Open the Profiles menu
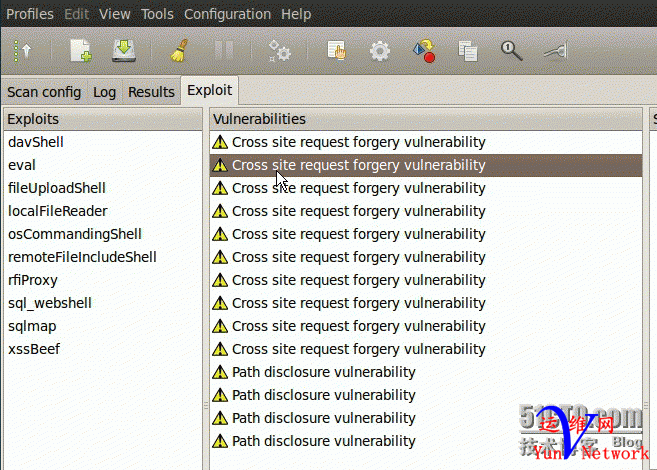Image resolution: width=657 pixels, height=470 pixels. click(30, 14)
